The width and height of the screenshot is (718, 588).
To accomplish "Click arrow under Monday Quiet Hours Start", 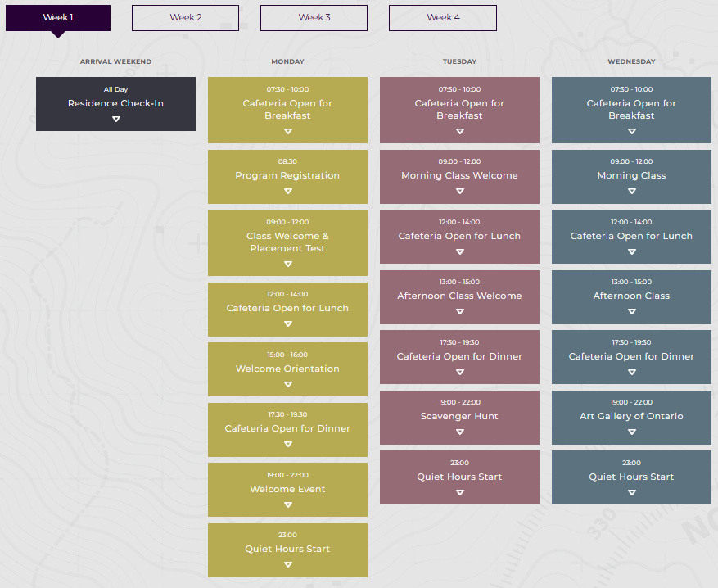I will pyautogui.click(x=287, y=565).
